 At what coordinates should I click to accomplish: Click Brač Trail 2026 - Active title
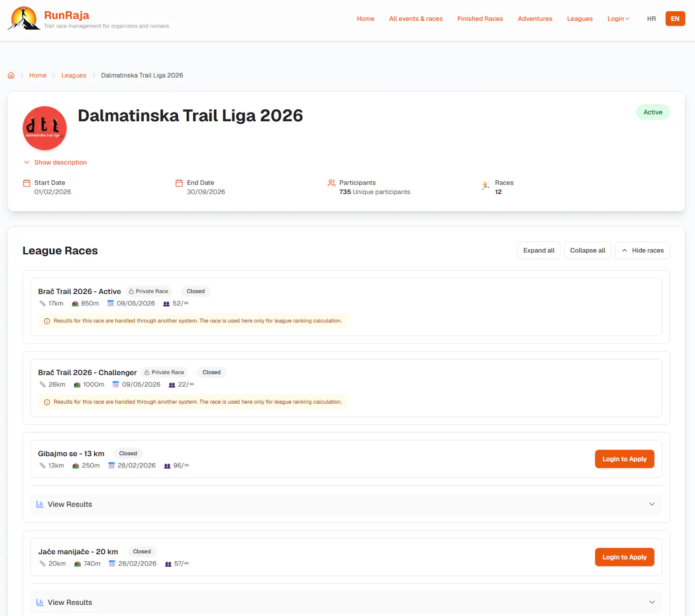tap(79, 291)
